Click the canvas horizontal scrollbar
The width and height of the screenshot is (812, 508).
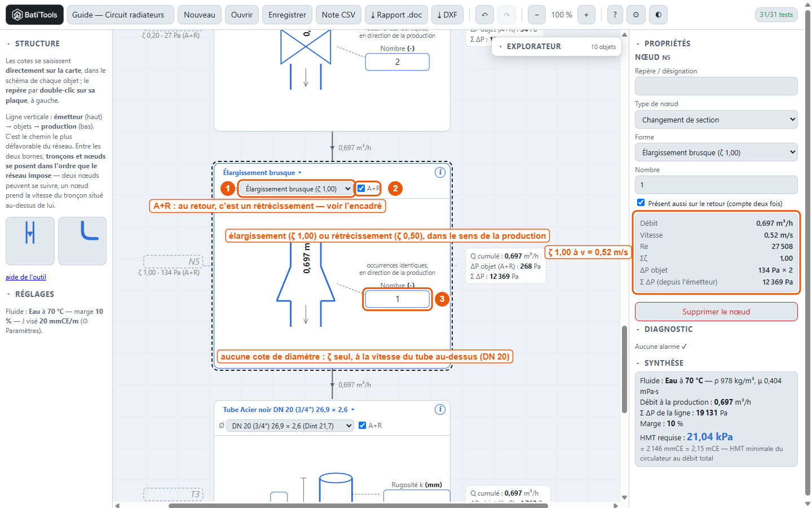[x=358, y=505]
